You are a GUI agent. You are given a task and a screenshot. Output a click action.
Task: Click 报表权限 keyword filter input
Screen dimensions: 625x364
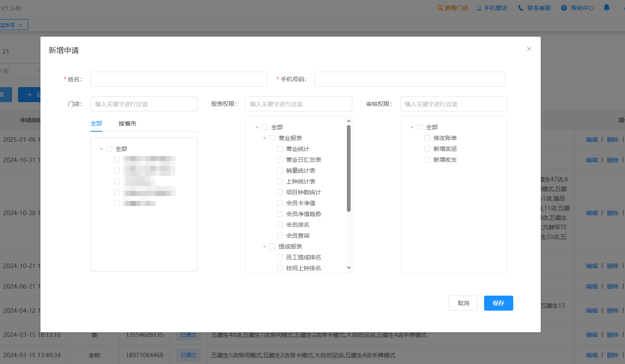click(x=299, y=104)
